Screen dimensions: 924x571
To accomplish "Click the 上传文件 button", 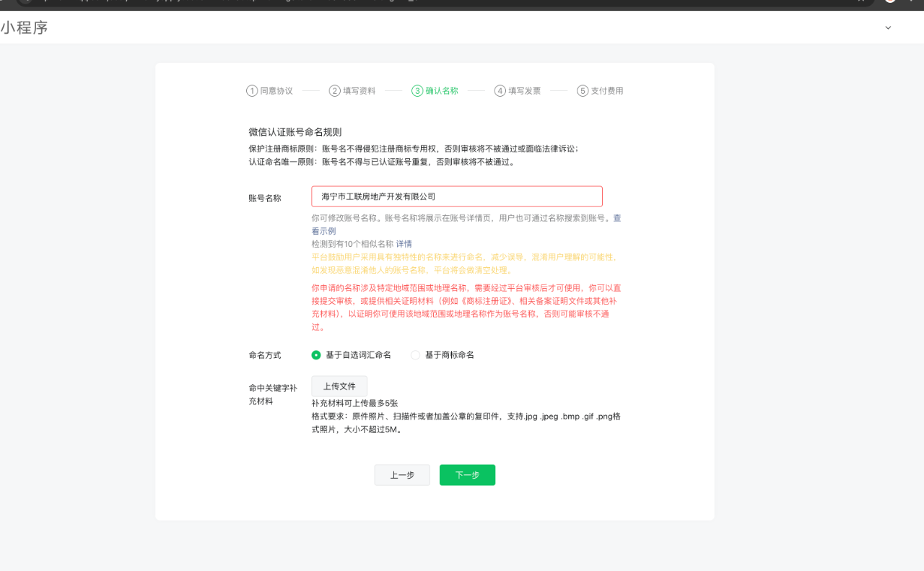I will 339,386.
